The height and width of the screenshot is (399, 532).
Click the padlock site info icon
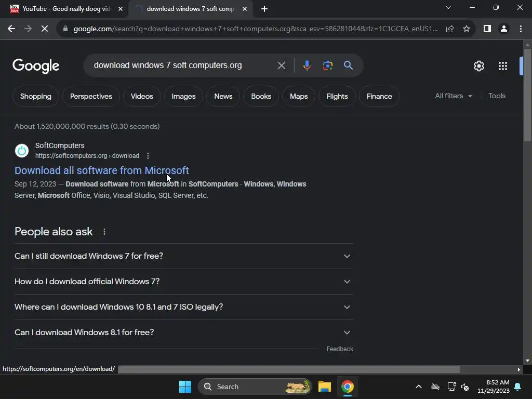pos(65,29)
